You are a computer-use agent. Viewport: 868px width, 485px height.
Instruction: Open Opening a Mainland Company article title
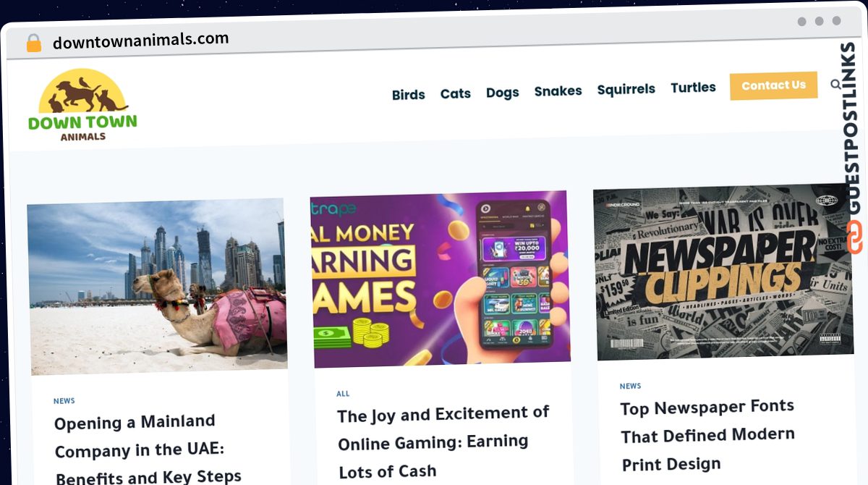click(x=148, y=449)
